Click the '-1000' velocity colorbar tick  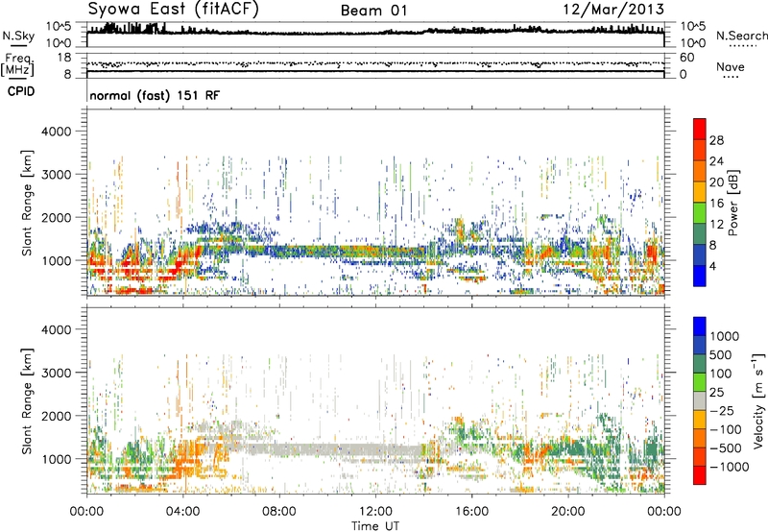coord(729,467)
